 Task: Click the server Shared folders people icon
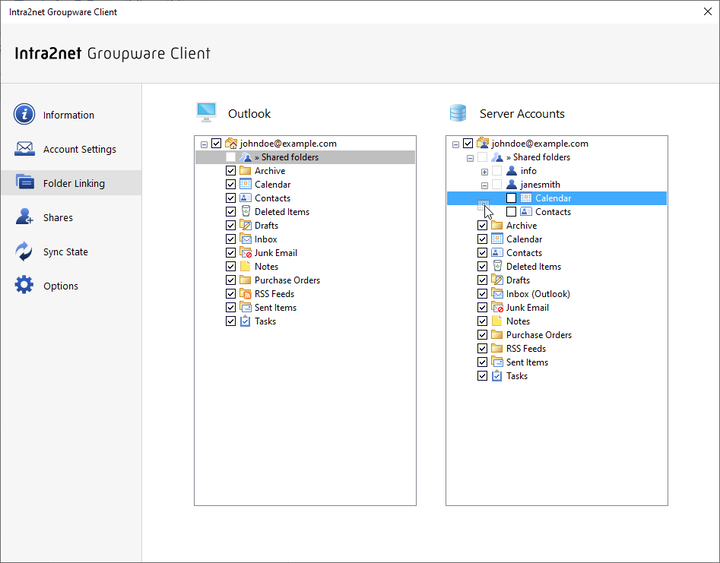tap(497, 157)
